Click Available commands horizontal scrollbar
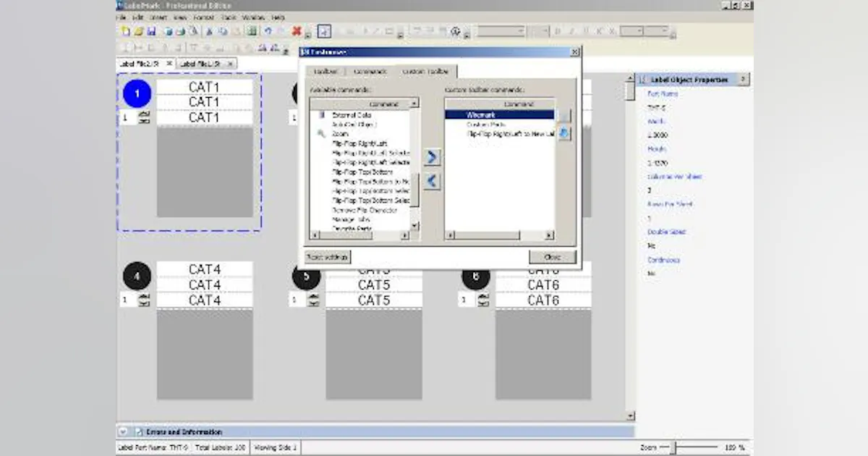This screenshot has width=868, height=456. coord(361,235)
